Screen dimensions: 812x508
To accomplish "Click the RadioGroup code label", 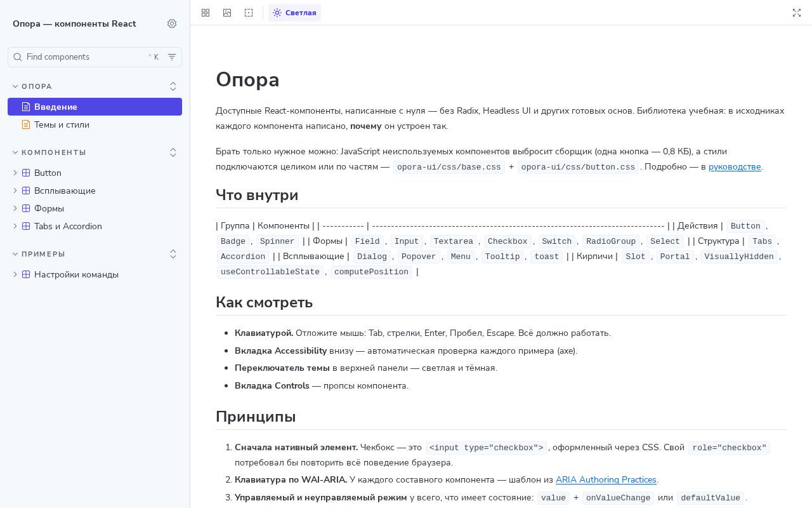I will click(x=610, y=241).
